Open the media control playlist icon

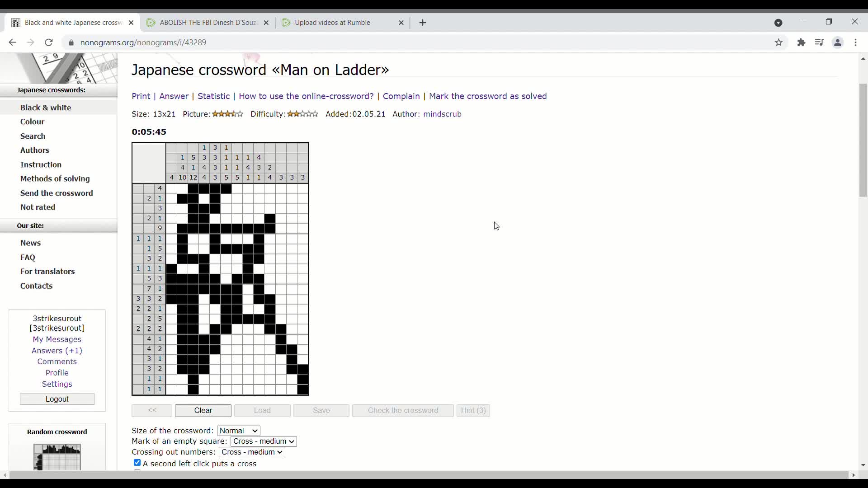point(819,42)
